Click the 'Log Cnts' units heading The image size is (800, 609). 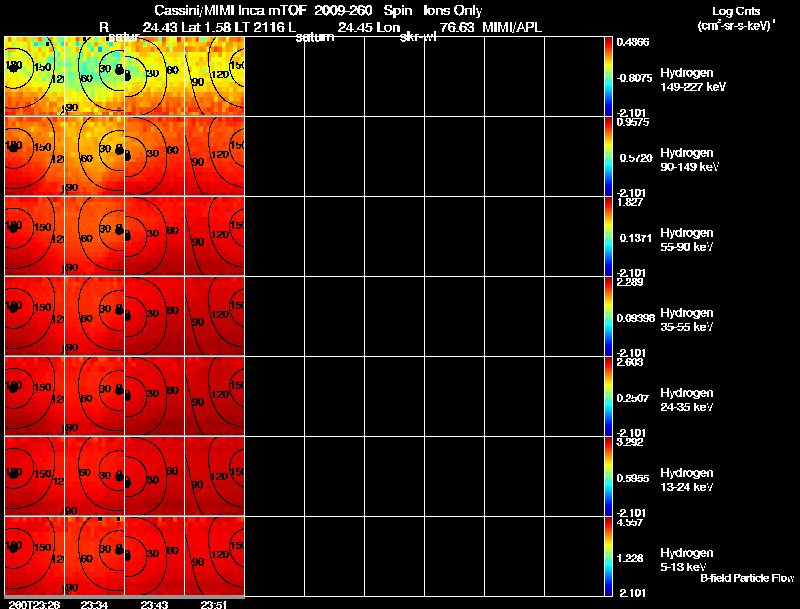click(x=736, y=11)
